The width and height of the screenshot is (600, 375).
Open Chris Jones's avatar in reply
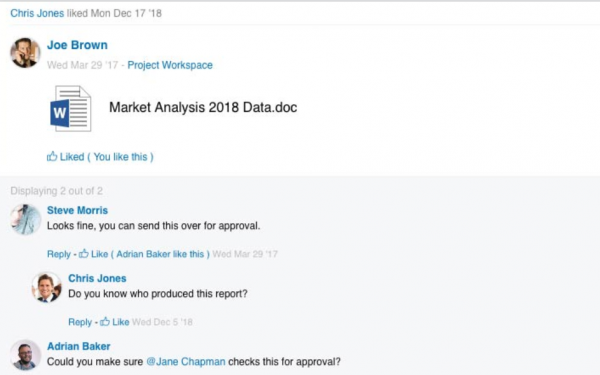pos(47,287)
